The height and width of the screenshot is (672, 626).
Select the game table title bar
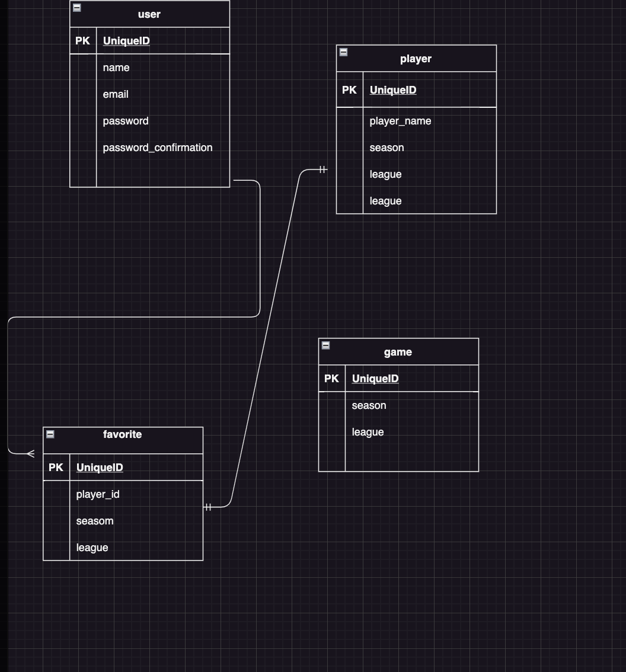(x=397, y=351)
